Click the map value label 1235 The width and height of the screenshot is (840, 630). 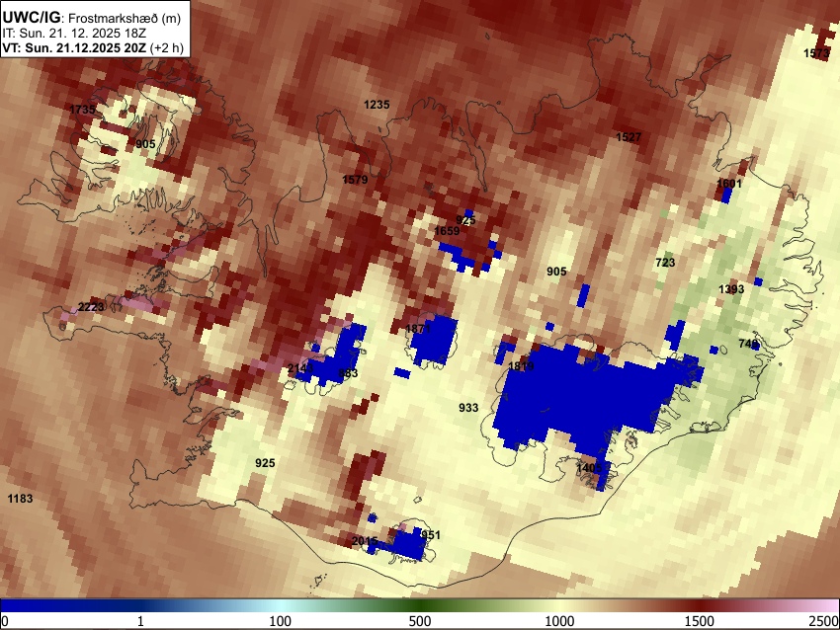coord(377,105)
